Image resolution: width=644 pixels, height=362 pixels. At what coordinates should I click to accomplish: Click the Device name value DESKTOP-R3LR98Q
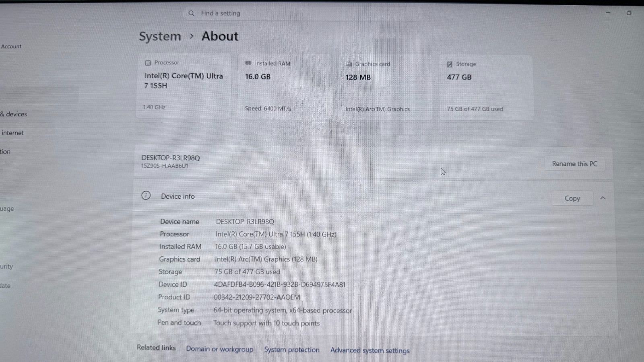[x=245, y=222]
